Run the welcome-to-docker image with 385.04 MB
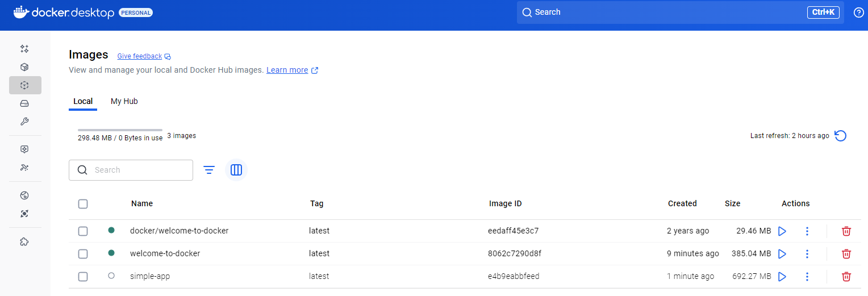Viewport: 868px width, 296px height. coord(782,254)
